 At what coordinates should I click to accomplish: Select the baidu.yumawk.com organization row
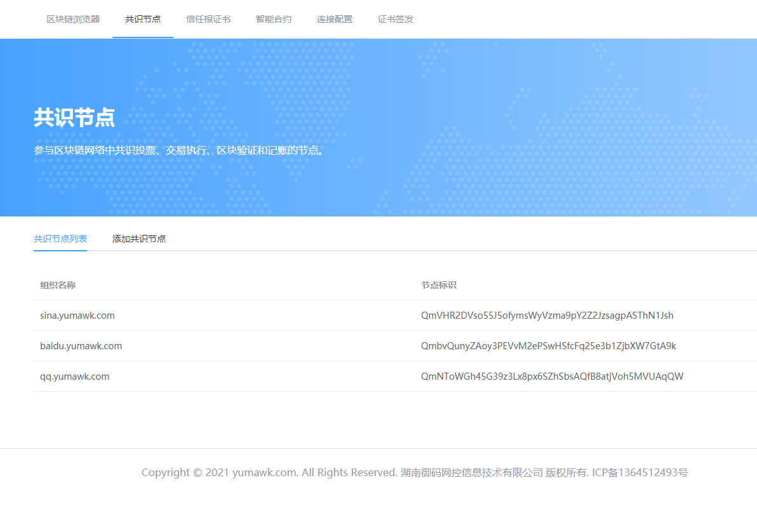point(81,346)
